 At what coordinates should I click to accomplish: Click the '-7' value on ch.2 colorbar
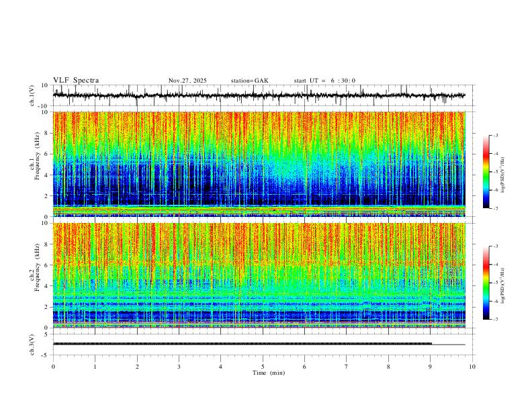click(495, 319)
